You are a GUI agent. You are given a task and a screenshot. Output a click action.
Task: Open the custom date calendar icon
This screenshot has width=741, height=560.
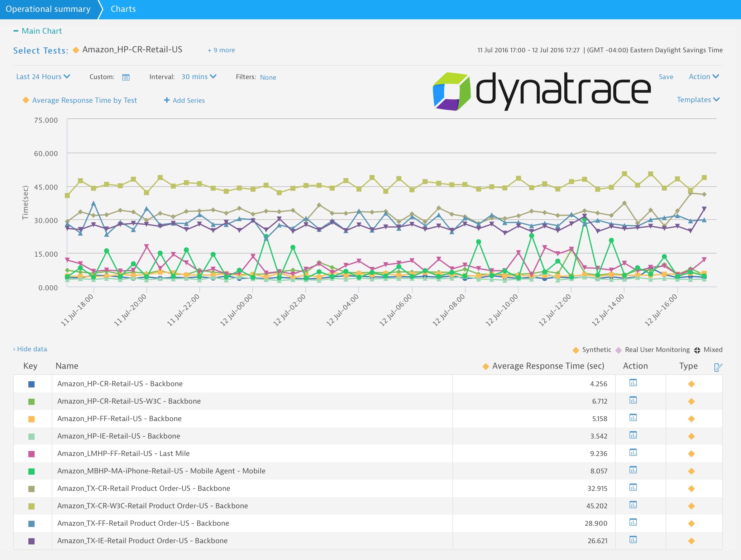[x=126, y=77]
